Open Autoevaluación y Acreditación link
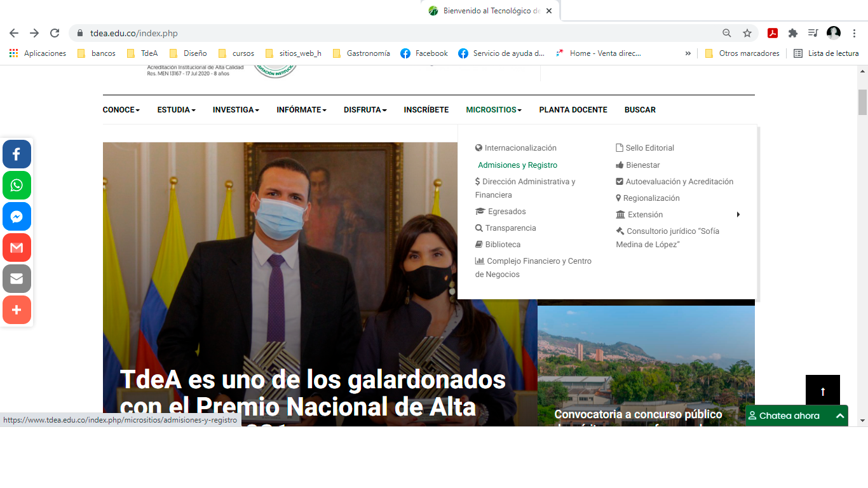Image resolution: width=868 pixels, height=488 pixels. (675, 182)
